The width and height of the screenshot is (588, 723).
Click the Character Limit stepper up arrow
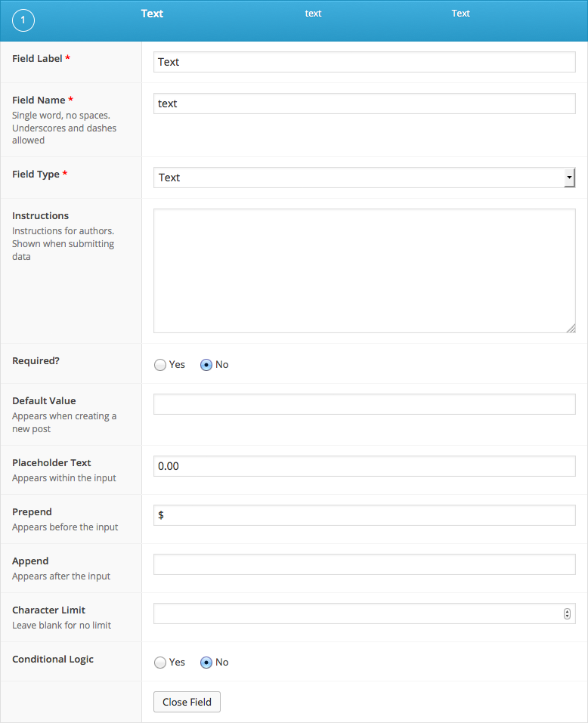(567, 610)
